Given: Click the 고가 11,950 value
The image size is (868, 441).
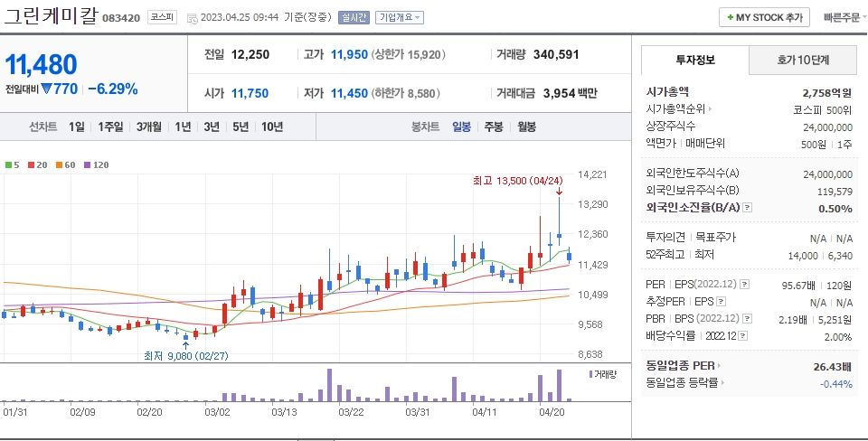Looking at the screenshot, I should point(349,55).
